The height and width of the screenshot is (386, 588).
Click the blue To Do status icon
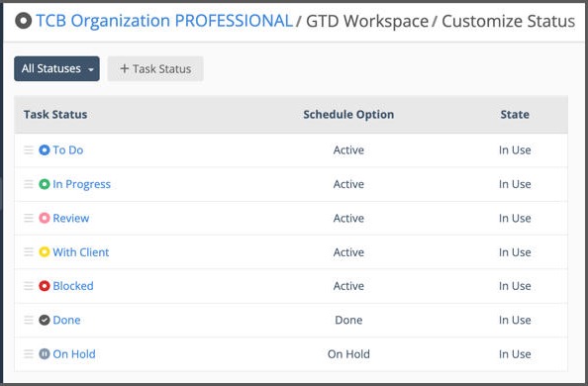click(45, 150)
